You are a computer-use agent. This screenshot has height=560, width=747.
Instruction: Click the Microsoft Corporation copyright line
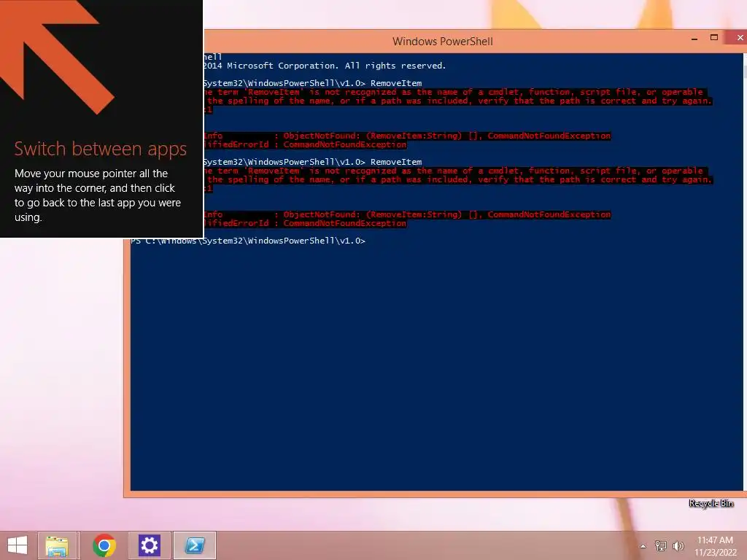[325, 66]
